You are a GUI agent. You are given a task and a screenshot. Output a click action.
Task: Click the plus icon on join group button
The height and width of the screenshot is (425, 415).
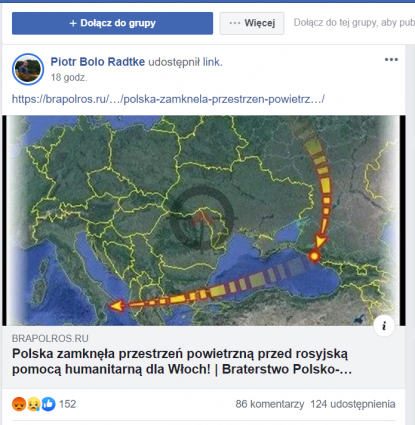73,23
